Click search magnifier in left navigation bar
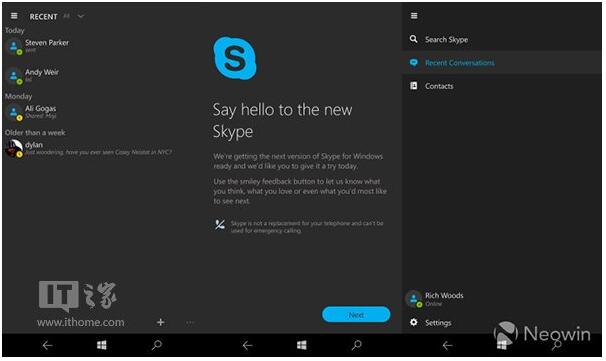This screenshot has width=606, height=361. pos(157,345)
